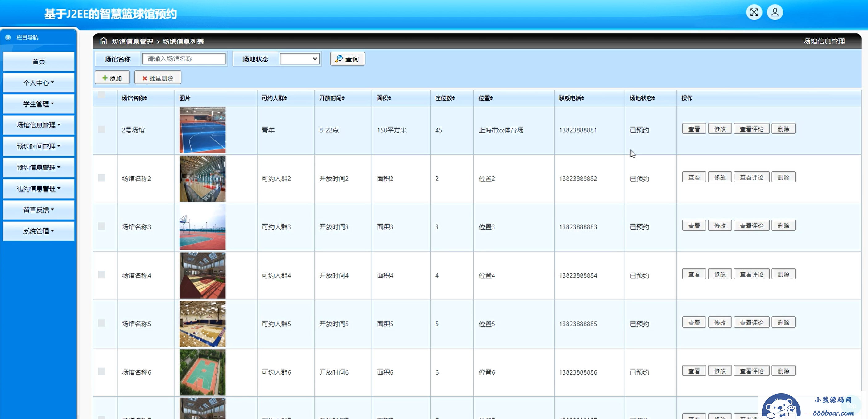Click 查看 button for 场馆名称3
868x419 pixels.
pyautogui.click(x=694, y=226)
